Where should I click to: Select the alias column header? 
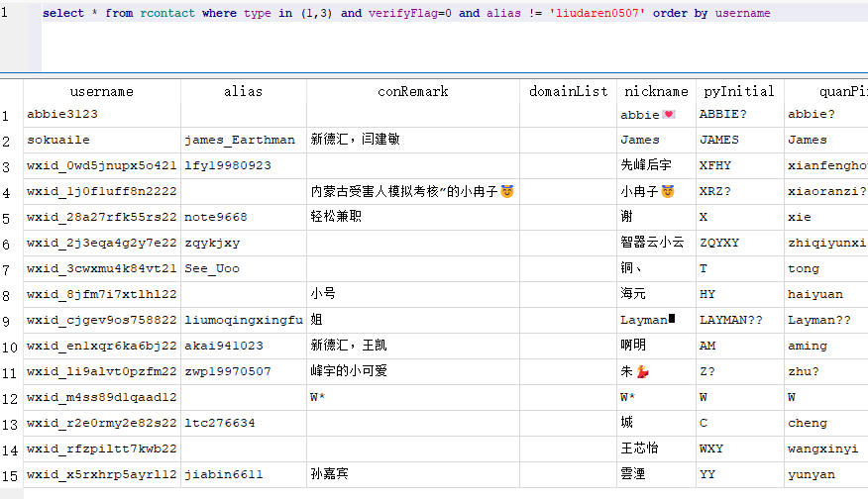click(244, 91)
